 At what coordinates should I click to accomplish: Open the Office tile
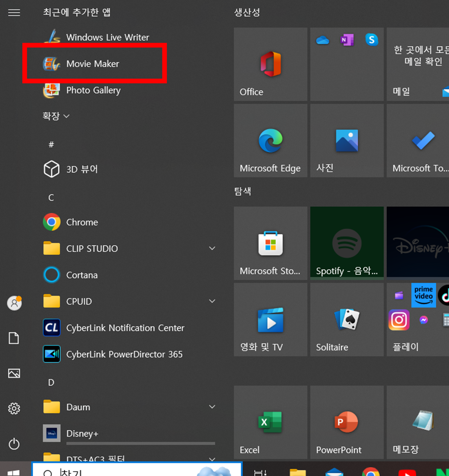(x=271, y=64)
